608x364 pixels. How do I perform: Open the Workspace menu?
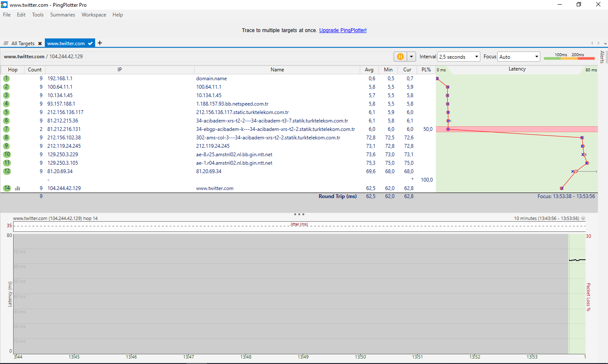pos(94,15)
